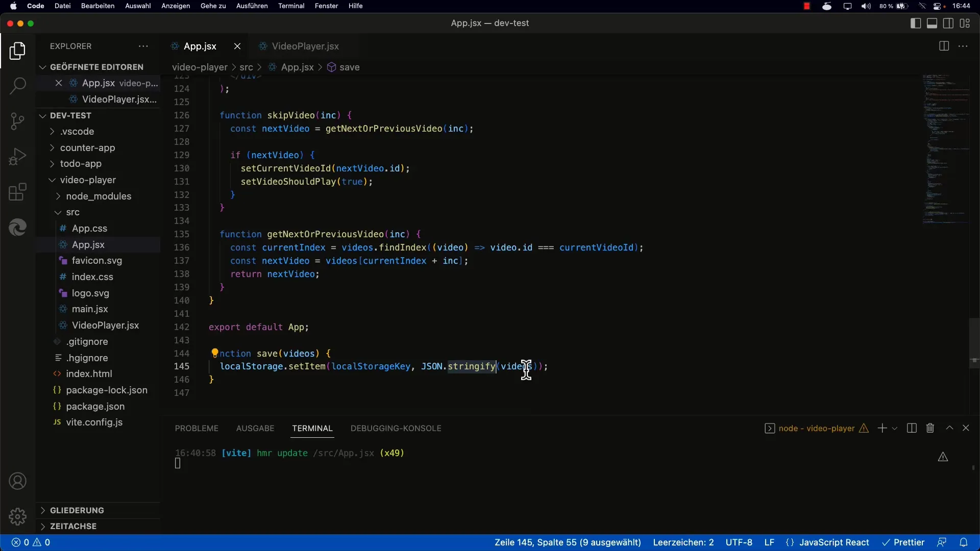The height and width of the screenshot is (551, 980).
Task: Maximize the panel with up chevron
Action: point(949,428)
